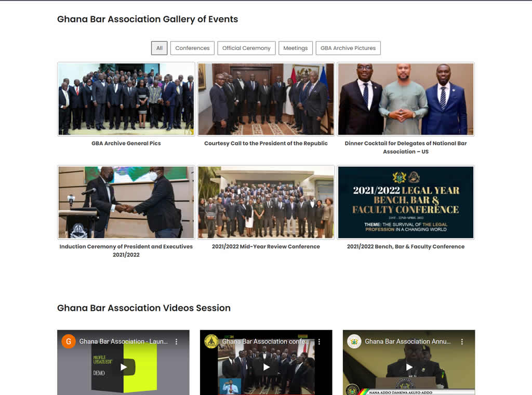
Task: Open Ghana Bar Association Annu... video title
Action: pyautogui.click(x=408, y=341)
